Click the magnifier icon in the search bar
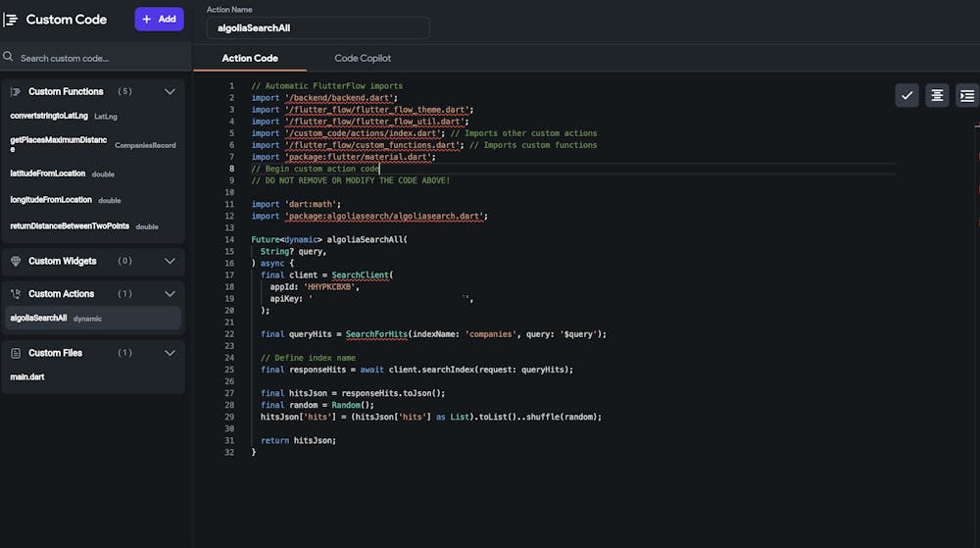980x548 pixels. pyautogui.click(x=9, y=58)
